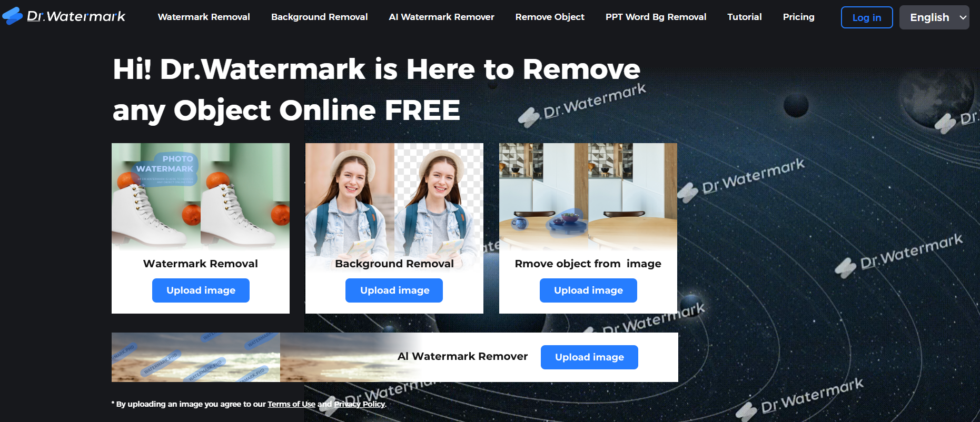Open the Privacy Policy link

(x=359, y=404)
